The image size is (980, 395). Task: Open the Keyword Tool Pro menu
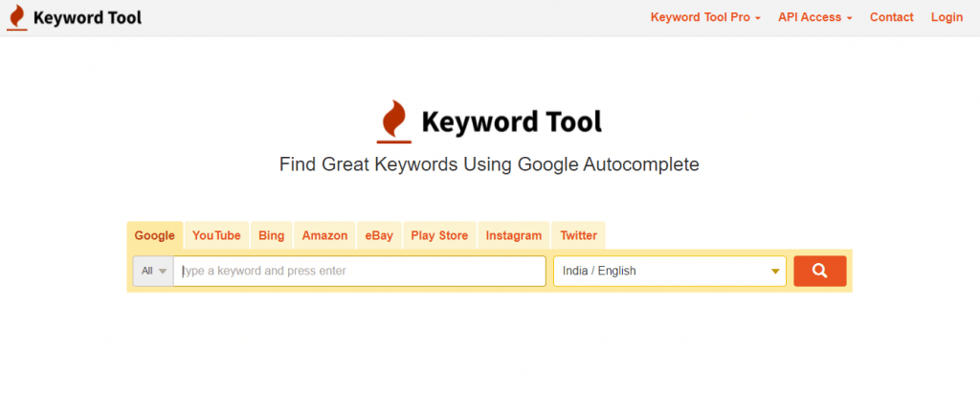click(705, 17)
